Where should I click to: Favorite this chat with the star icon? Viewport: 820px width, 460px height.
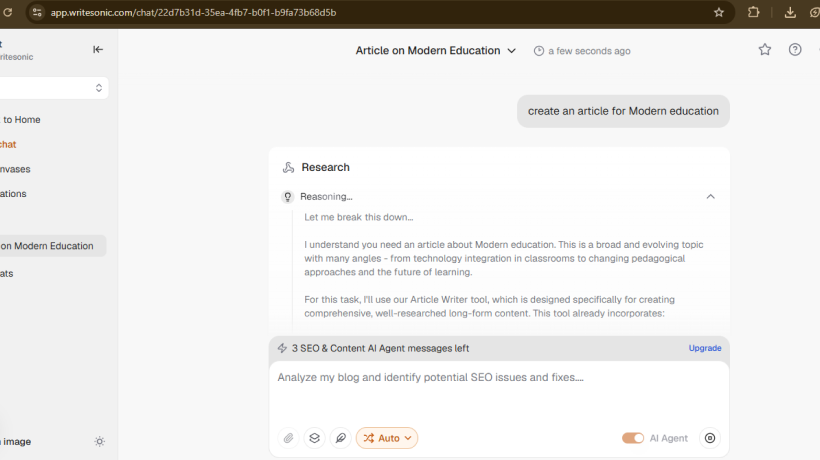(765, 50)
